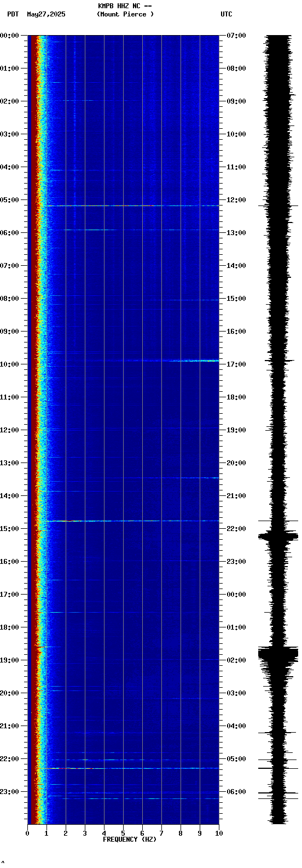Click the 18:00 PDT time label
Screen dimensions: 302x868
point(10,627)
